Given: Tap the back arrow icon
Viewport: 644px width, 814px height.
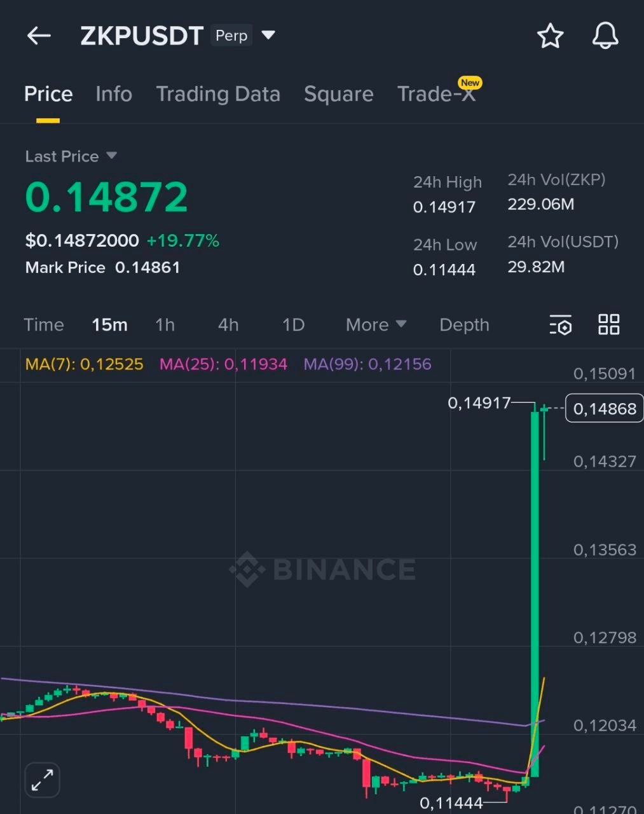Looking at the screenshot, I should pyautogui.click(x=39, y=36).
